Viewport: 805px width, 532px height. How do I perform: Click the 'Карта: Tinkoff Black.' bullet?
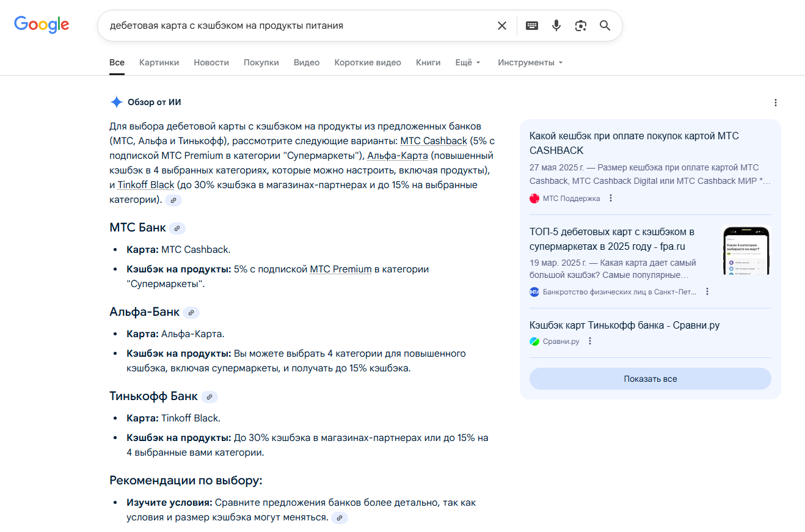(173, 418)
